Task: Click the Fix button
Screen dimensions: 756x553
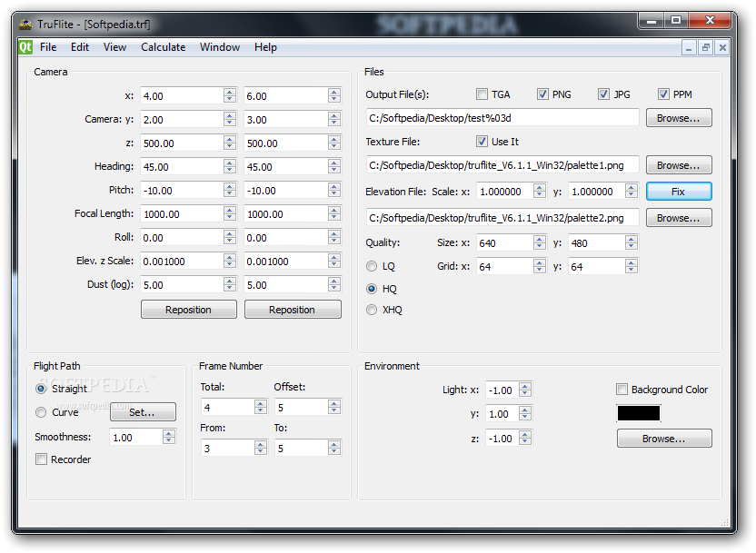Action: coord(679,192)
